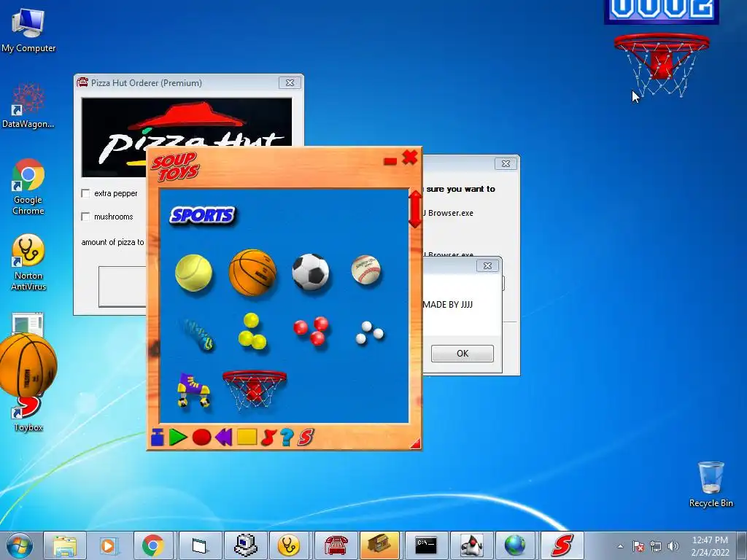Pick the purple roller skate toy

click(193, 391)
